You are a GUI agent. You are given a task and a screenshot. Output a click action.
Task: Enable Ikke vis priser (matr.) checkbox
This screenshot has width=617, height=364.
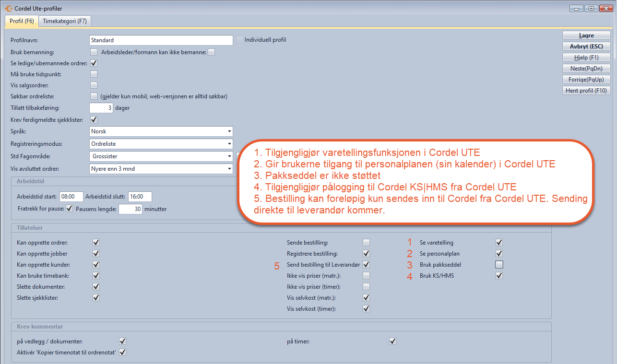pos(367,276)
